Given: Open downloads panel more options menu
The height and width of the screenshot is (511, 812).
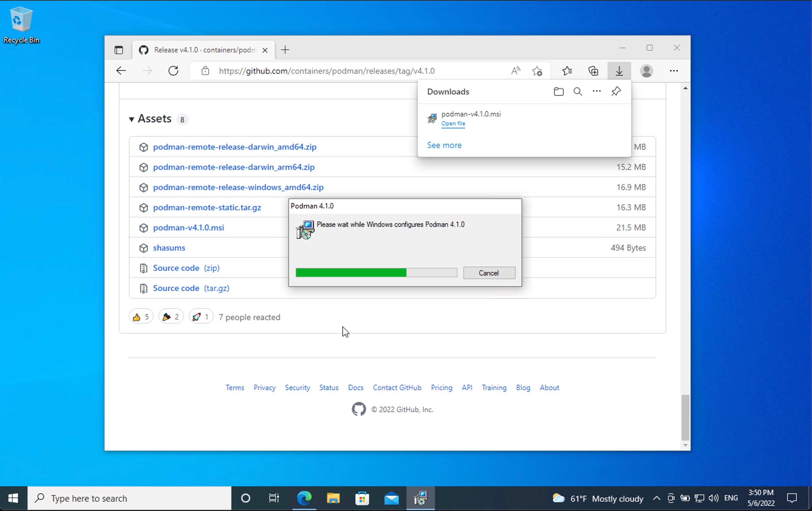Looking at the screenshot, I should (596, 91).
